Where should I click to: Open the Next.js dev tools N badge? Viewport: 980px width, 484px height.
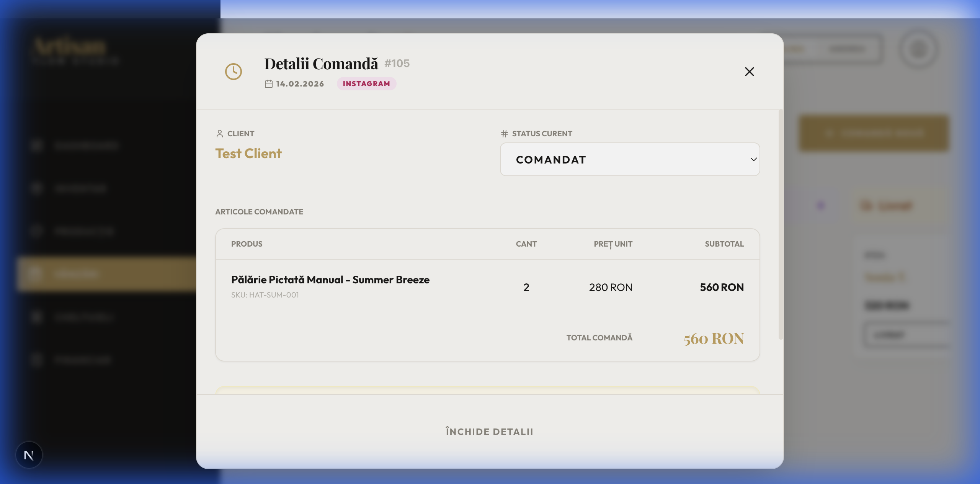coord(29,455)
